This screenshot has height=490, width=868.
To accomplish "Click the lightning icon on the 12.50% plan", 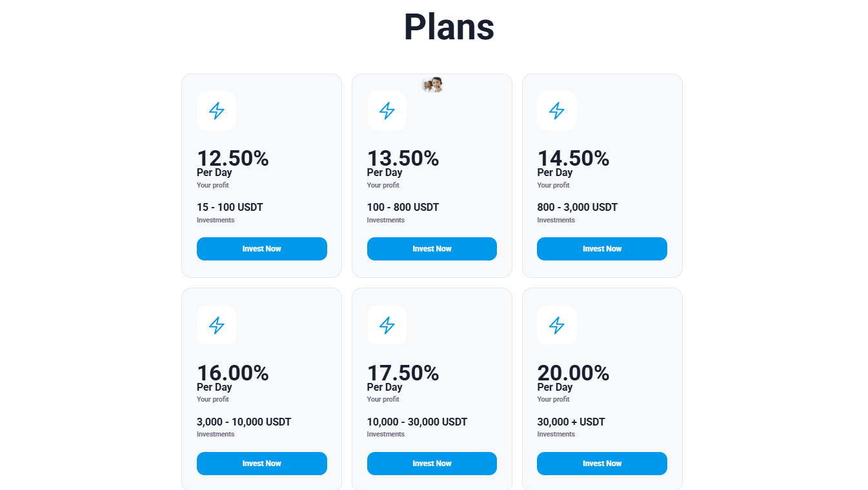I will pos(217,111).
